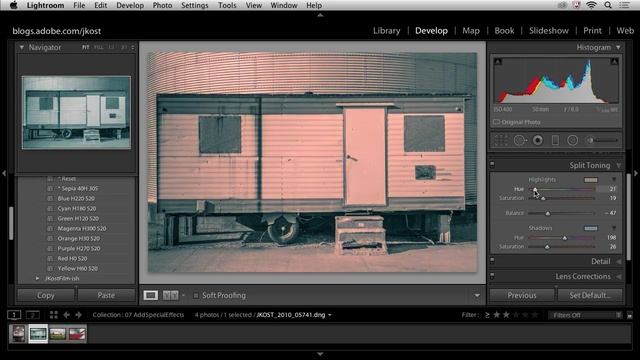The image size is (640, 360).
Task: Open the JKOST_2010_05741.dng filename dropdown
Action: (x=294, y=315)
